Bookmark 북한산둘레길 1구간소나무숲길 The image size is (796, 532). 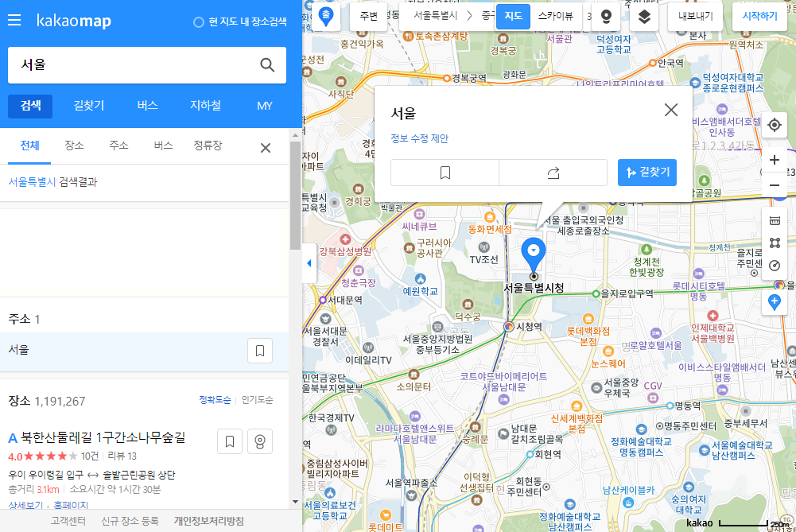click(230, 441)
